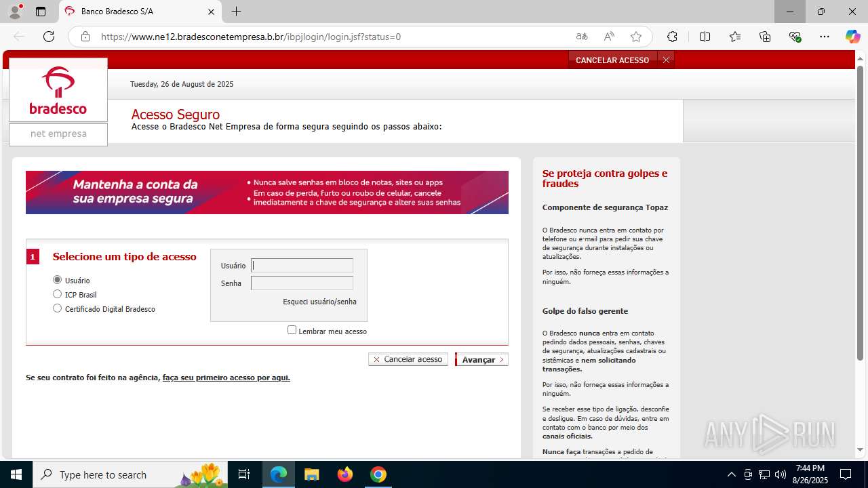This screenshot has width=868, height=488.
Task: Close the Banco Bradesco tab
Action: pos(211,12)
